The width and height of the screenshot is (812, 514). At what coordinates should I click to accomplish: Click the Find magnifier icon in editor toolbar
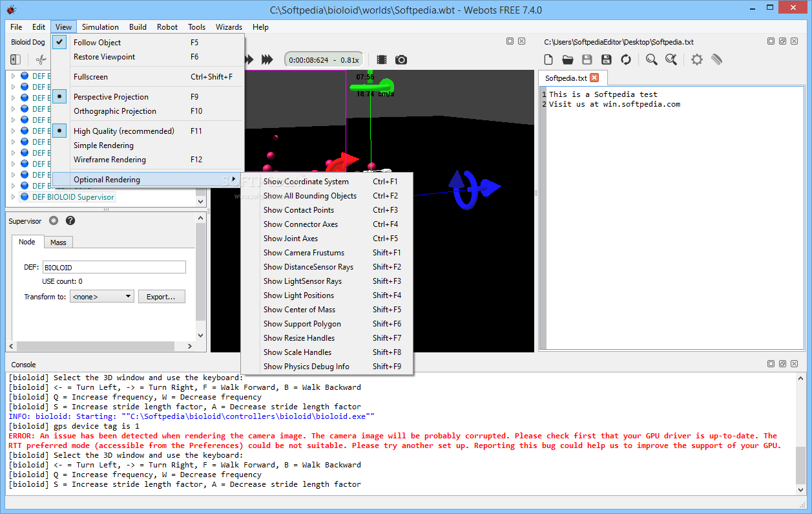651,59
